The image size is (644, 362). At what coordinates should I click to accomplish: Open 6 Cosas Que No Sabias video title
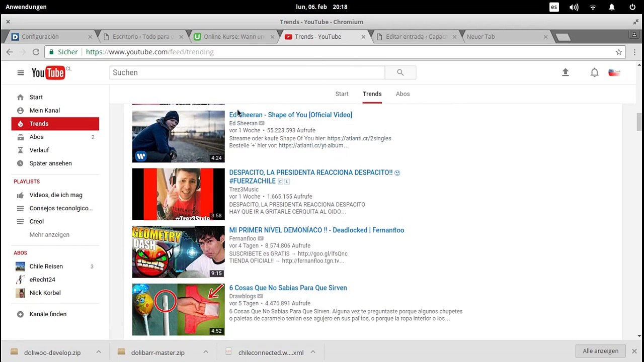point(288,288)
